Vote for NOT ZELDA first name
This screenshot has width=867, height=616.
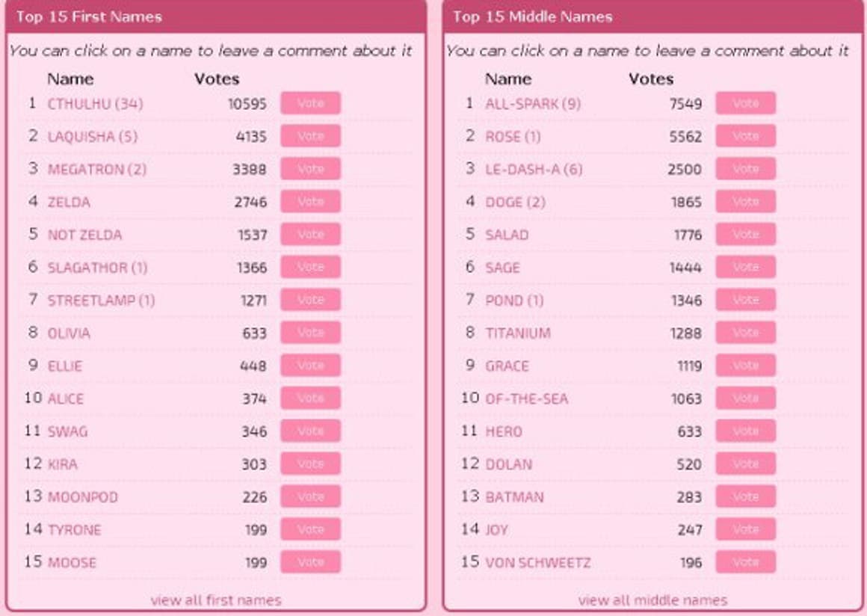310,234
